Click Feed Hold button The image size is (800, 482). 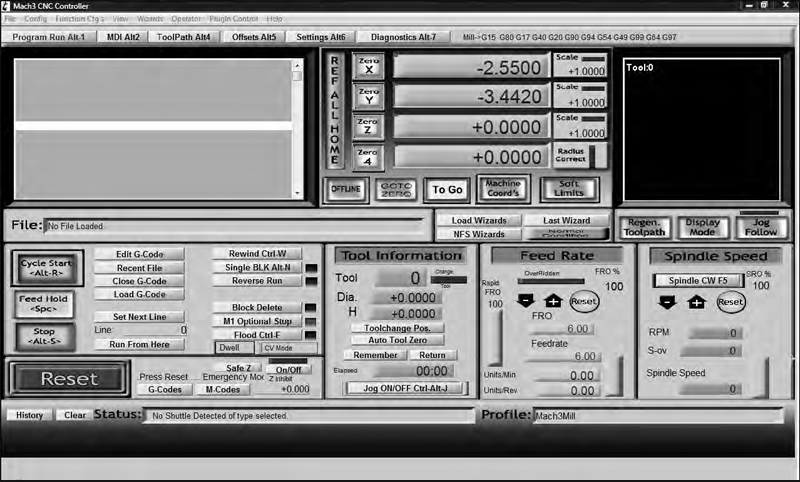(43, 303)
